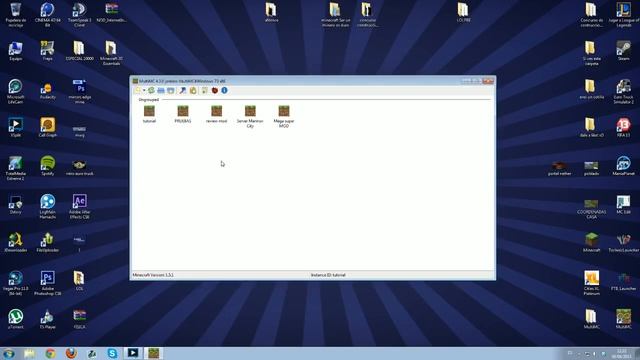
Task: Open the Microsoft LifeCam shortcut
Action: [16, 91]
